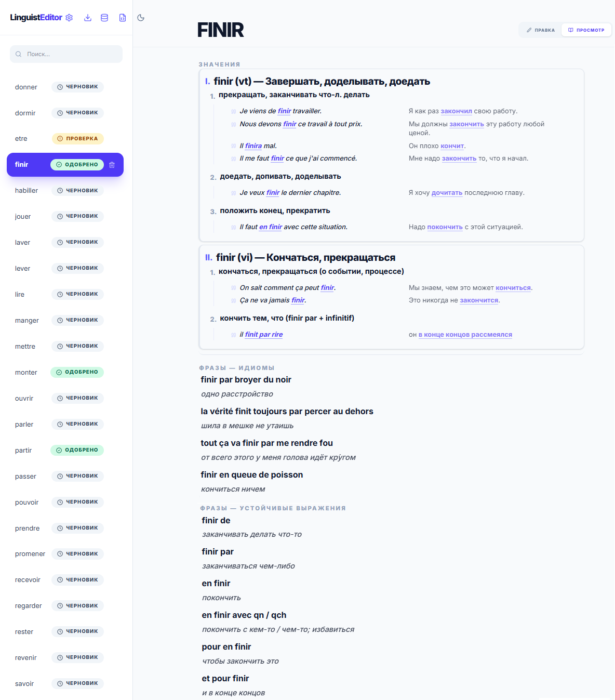Viewport: 615px width, 700px height.
Task: Toggle dark mode with the moon icon
Action: pos(141,18)
